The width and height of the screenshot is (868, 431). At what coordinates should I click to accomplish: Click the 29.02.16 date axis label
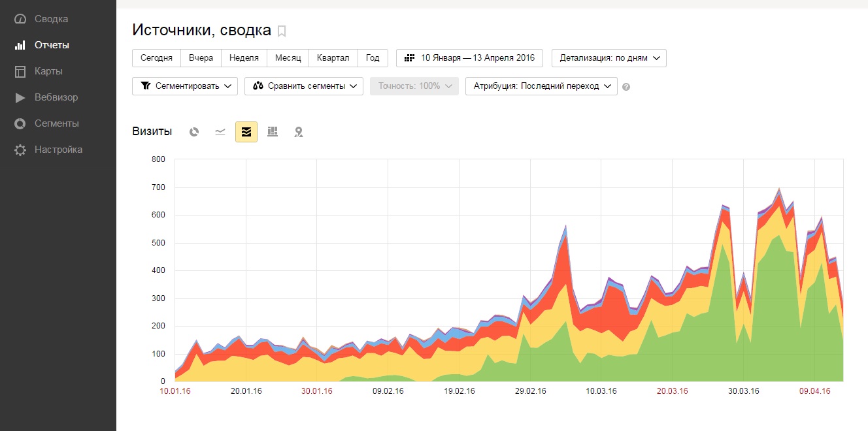pos(531,391)
